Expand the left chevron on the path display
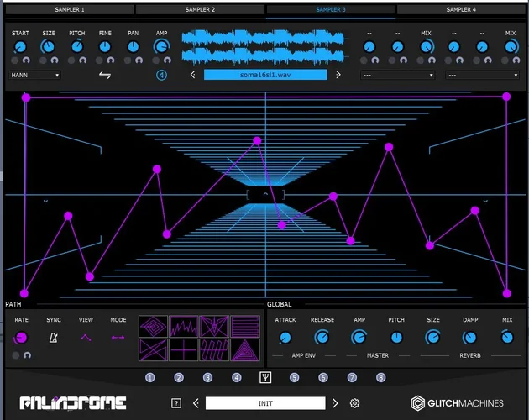 pos(45,202)
